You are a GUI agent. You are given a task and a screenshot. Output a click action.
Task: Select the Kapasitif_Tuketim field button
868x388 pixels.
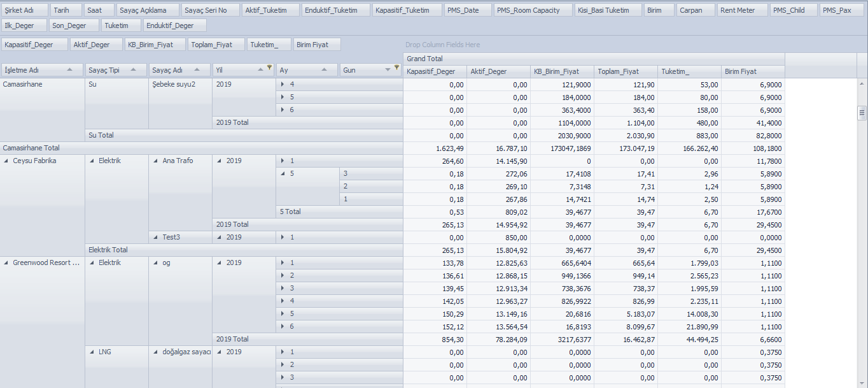[407, 10]
